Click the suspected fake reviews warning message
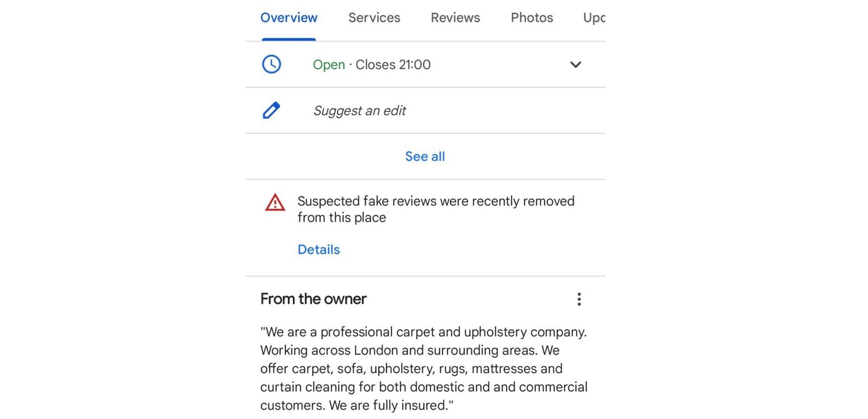The width and height of the screenshot is (868, 419). [x=436, y=209]
